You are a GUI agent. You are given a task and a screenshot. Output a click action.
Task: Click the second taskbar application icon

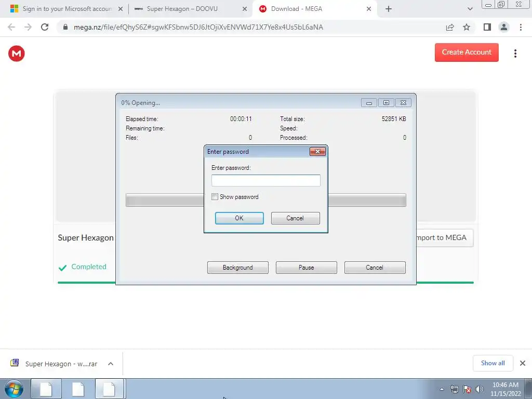78,389
